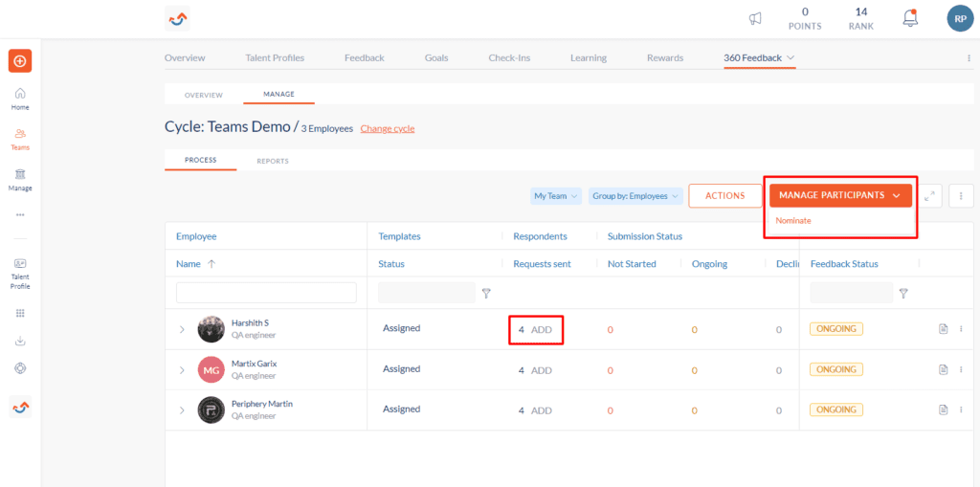The width and height of the screenshot is (980, 487).
Task: Open row options dots for Martix Garix
Action: click(x=961, y=369)
